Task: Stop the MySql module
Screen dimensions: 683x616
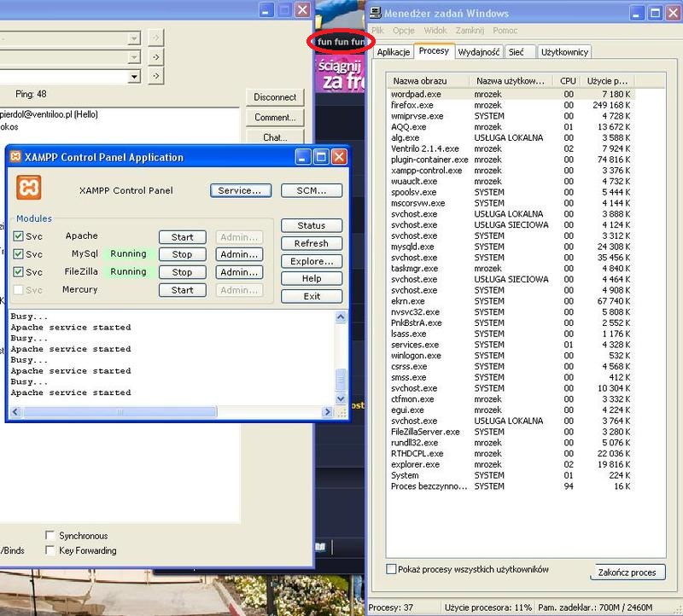Action: pos(182,254)
